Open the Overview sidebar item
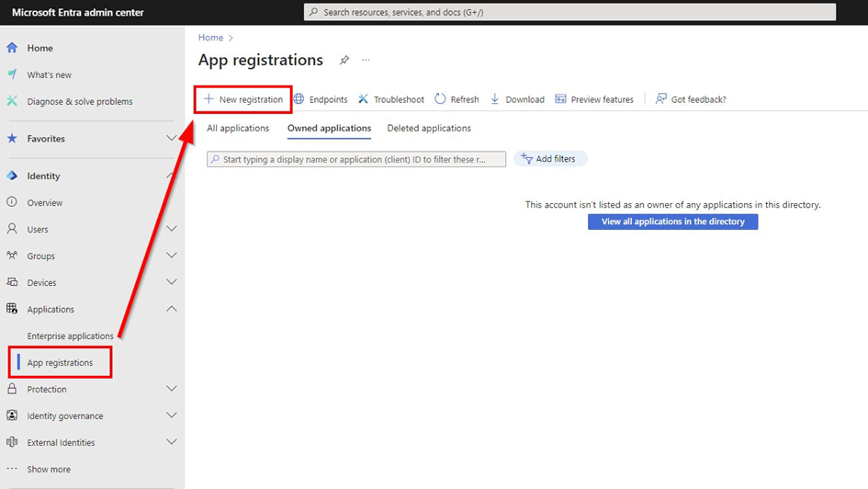This screenshot has height=489, width=868. pos(45,203)
